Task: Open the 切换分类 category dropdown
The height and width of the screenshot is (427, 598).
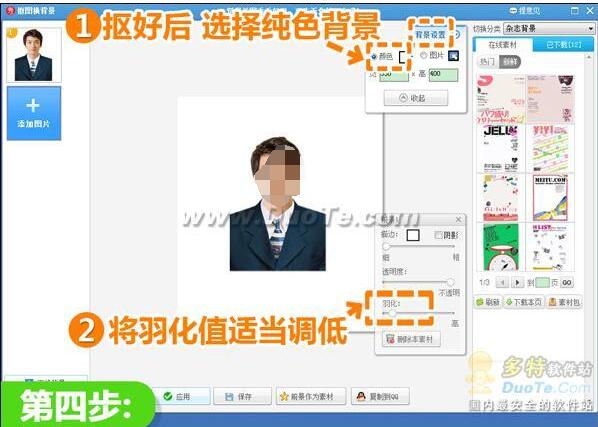Action: click(x=549, y=29)
